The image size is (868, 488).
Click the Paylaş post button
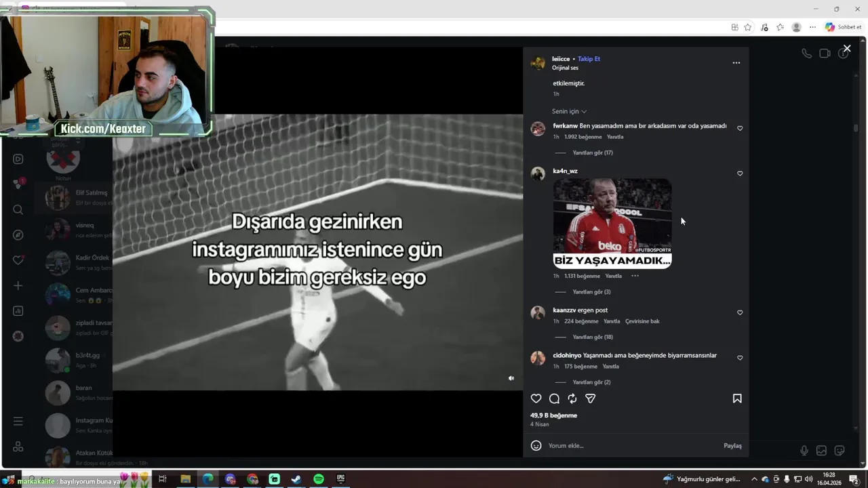click(732, 445)
